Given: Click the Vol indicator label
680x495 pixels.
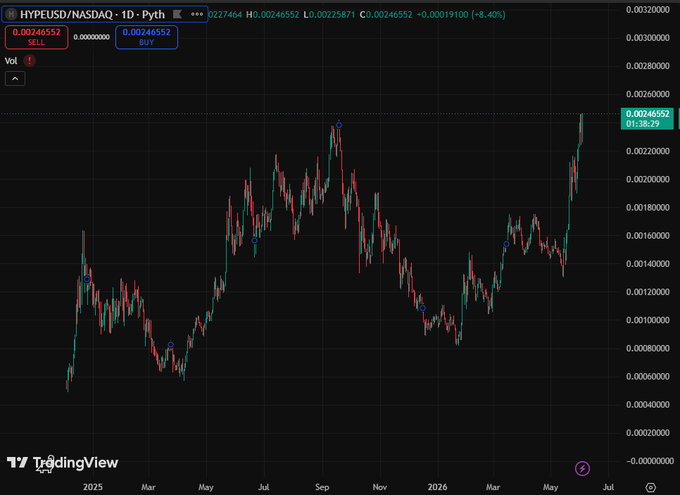Looking at the screenshot, I should click(x=11, y=61).
